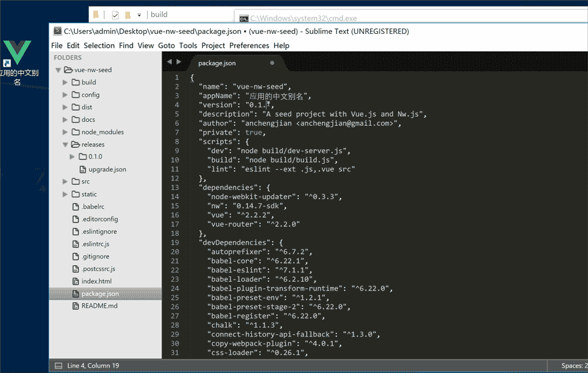Open index.html file name in sidebar
This screenshot has width=588, height=373.
click(x=97, y=281)
